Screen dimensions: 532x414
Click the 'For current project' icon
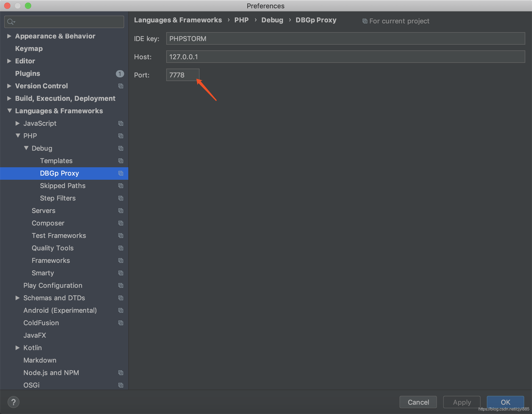point(365,21)
